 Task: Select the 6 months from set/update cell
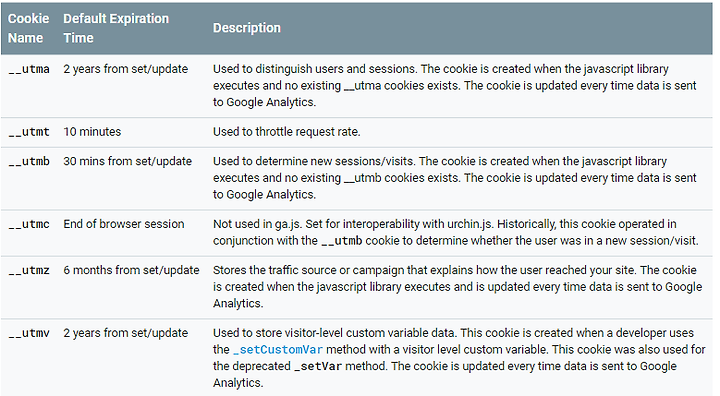click(x=131, y=270)
